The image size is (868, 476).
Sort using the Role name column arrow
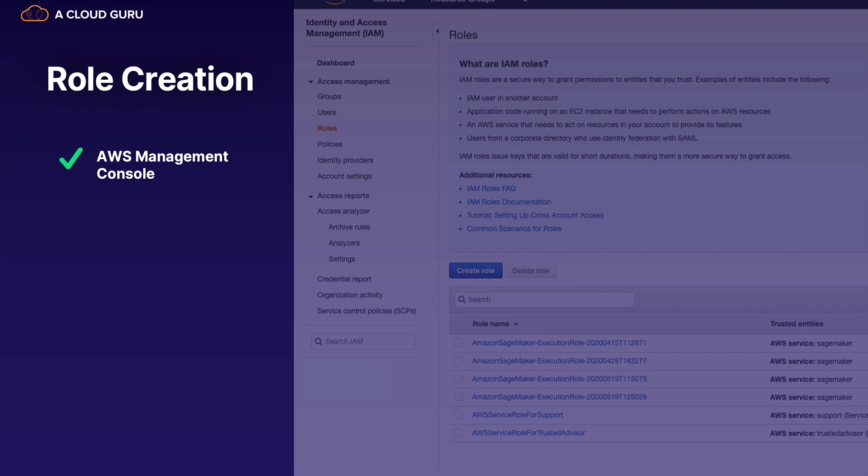coord(516,324)
